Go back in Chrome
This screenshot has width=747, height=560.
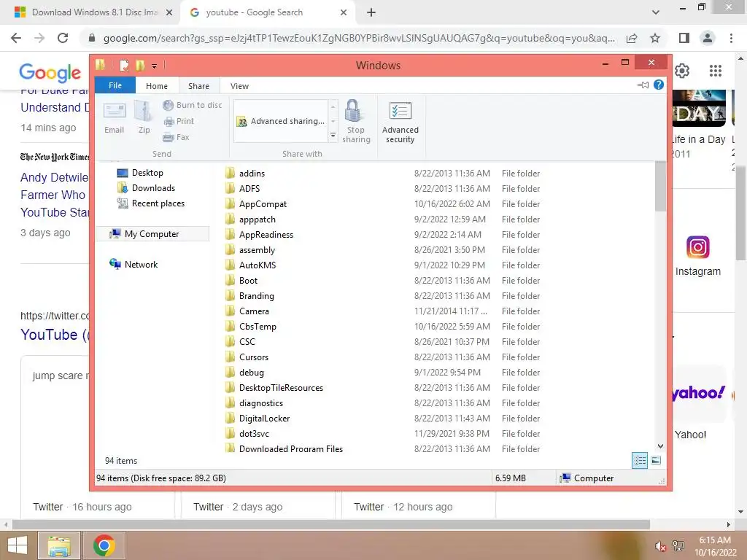click(16, 38)
